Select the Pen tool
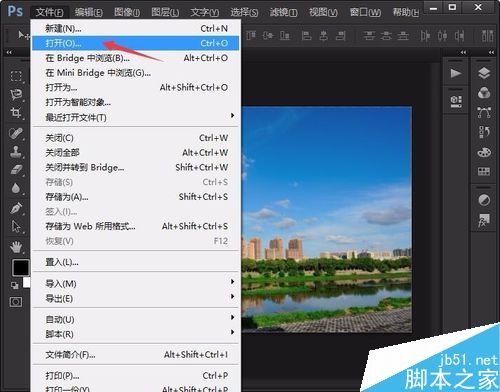 [x=16, y=208]
